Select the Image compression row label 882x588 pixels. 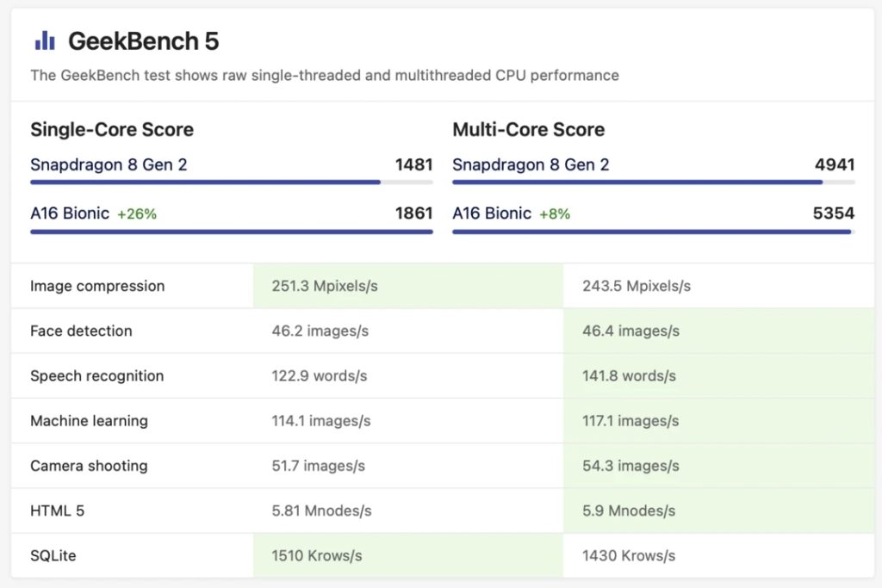pos(97,286)
